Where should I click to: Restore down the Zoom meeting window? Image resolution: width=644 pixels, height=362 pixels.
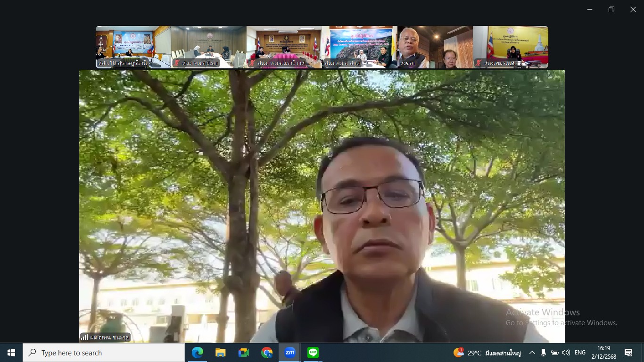coord(611,9)
